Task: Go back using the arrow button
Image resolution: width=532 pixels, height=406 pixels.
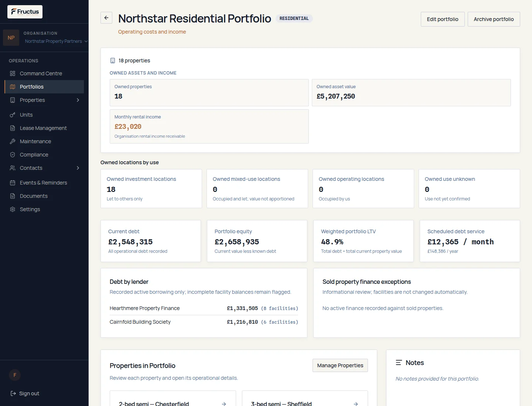Action: coord(106,18)
